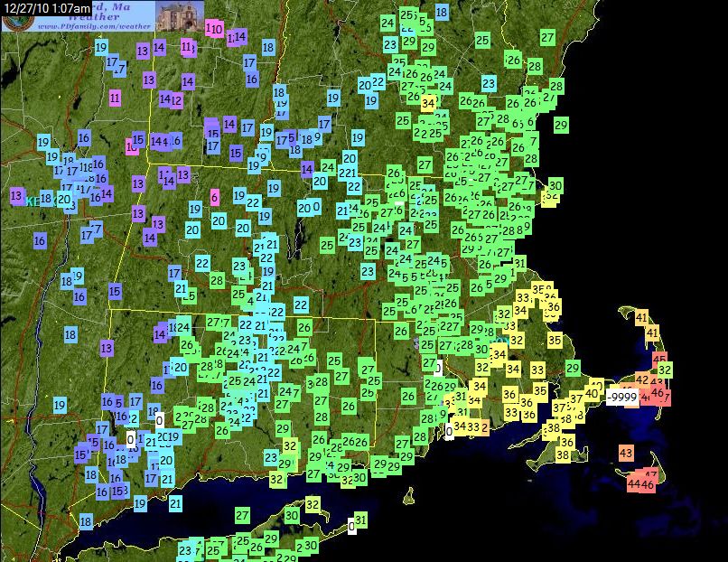
Task: Select the red 45 marker on outer Cape Cod
Action: (660, 360)
